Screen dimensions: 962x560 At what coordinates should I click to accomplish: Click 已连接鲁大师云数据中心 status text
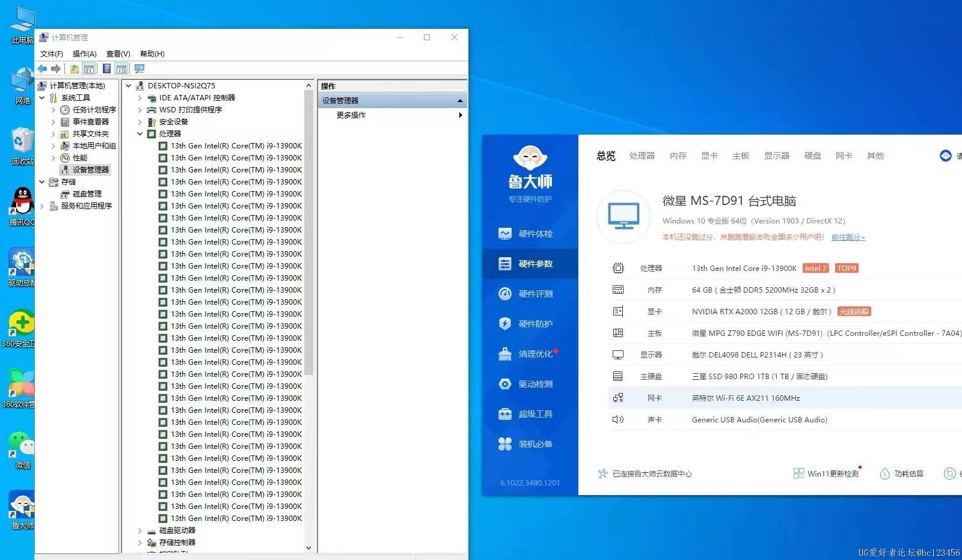(652, 473)
